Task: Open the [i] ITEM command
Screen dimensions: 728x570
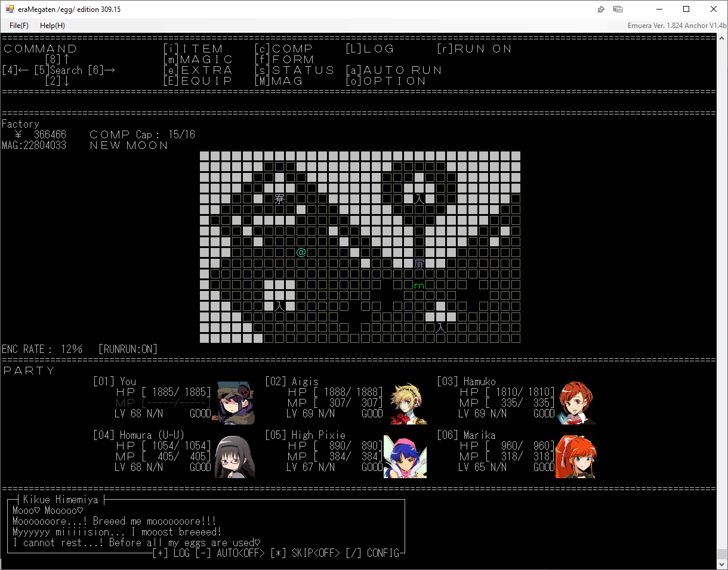Action: [193, 49]
